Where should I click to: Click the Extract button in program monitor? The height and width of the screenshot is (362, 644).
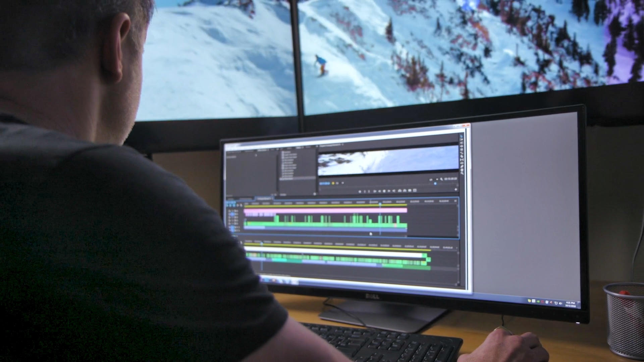click(405, 190)
